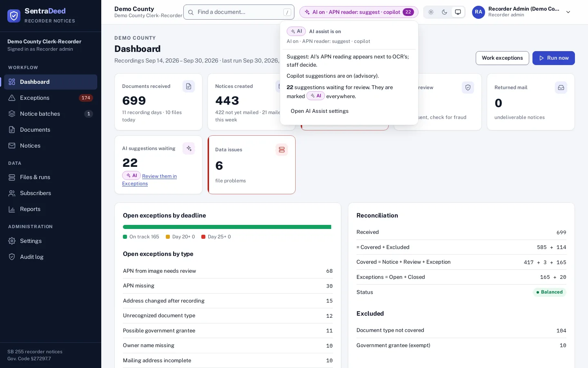
Task: Collapse the AI assist status pill dropdown
Action: point(359,12)
